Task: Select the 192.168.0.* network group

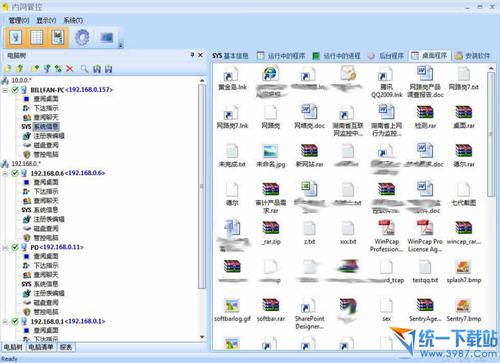Action: (26, 164)
